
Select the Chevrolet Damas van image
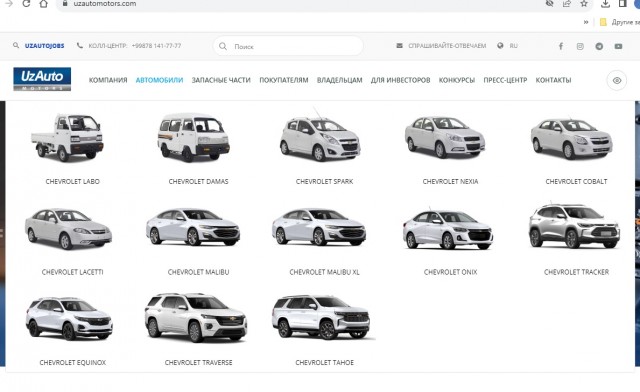pyautogui.click(x=193, y=137)
